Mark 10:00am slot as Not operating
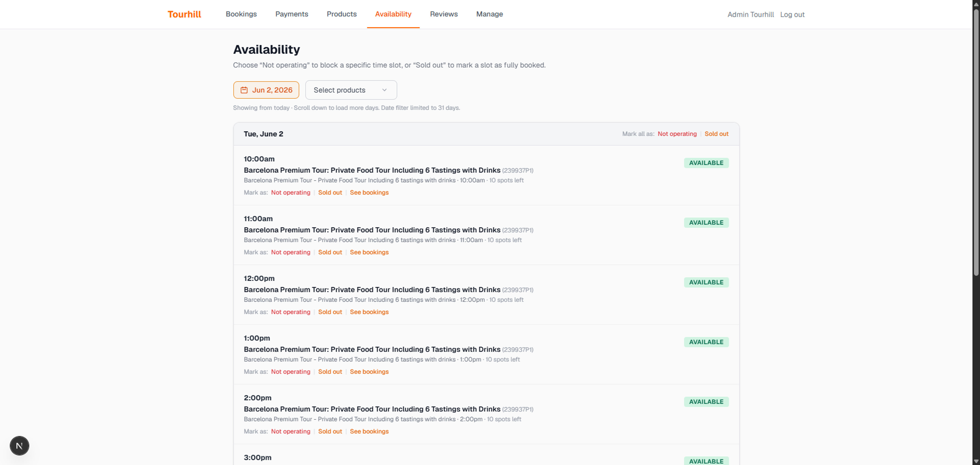The height and width of the screenshot is (465, 980). 290,192
